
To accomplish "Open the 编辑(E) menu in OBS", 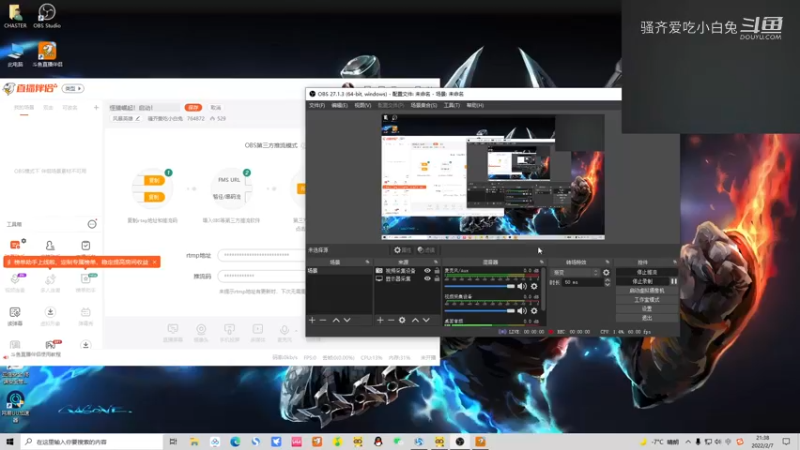I will coord(339,105).
